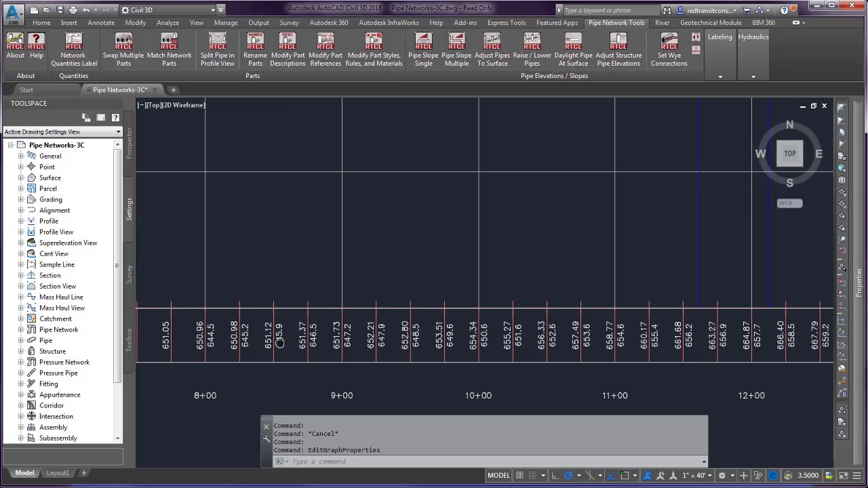Image resolution: width=868 pixels, height=488 pixels.
Task: Open Adjust Structure Pipe Elevations tool
Action: pos(618,50)
